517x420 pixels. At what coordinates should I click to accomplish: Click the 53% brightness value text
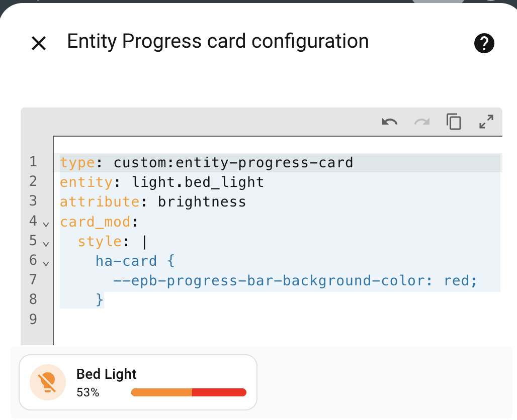(x=88, y=392)
